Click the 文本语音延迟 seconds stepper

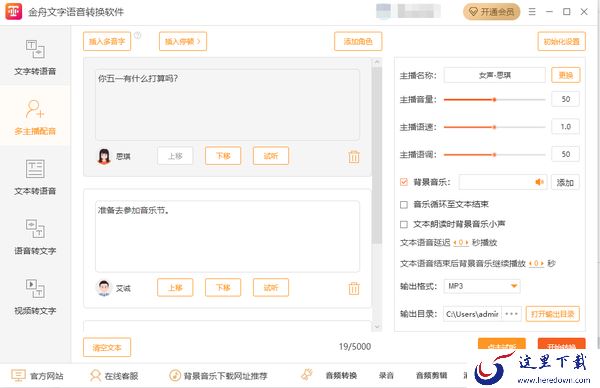[461, 243]
